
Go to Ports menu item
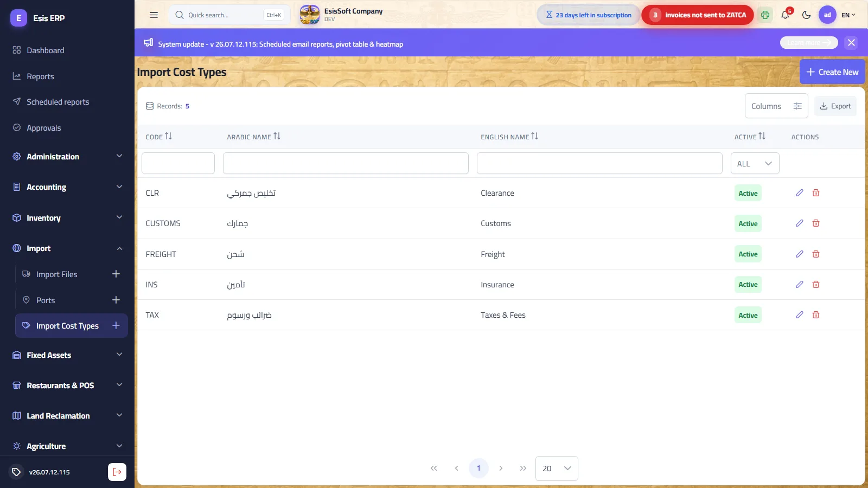click(x=46, y=300)
